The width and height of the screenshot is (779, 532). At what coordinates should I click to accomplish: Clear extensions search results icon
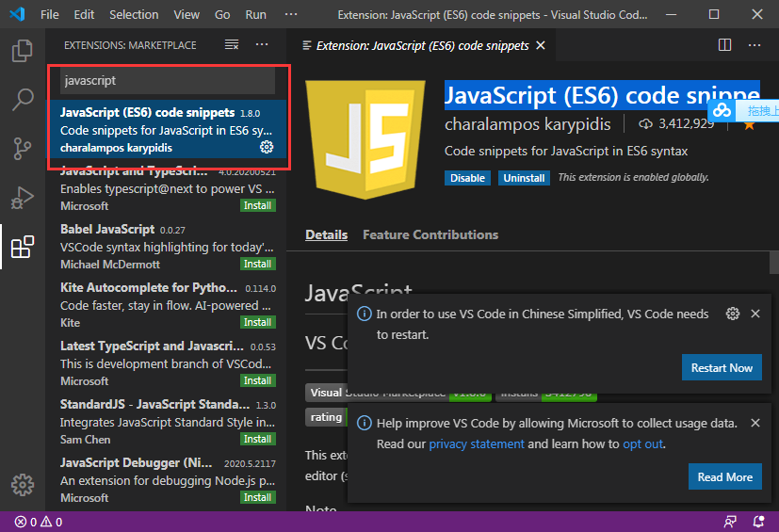pyautogui.click(x=232, y=44)
